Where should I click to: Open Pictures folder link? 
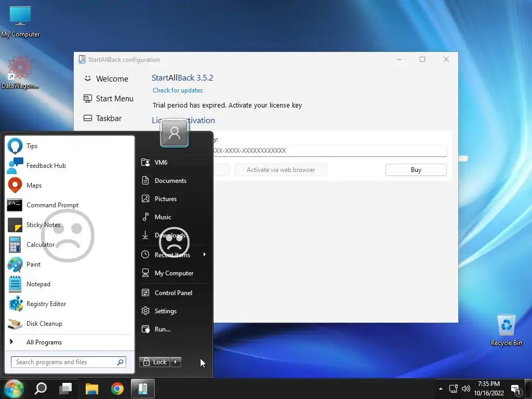tap(174, 199)
